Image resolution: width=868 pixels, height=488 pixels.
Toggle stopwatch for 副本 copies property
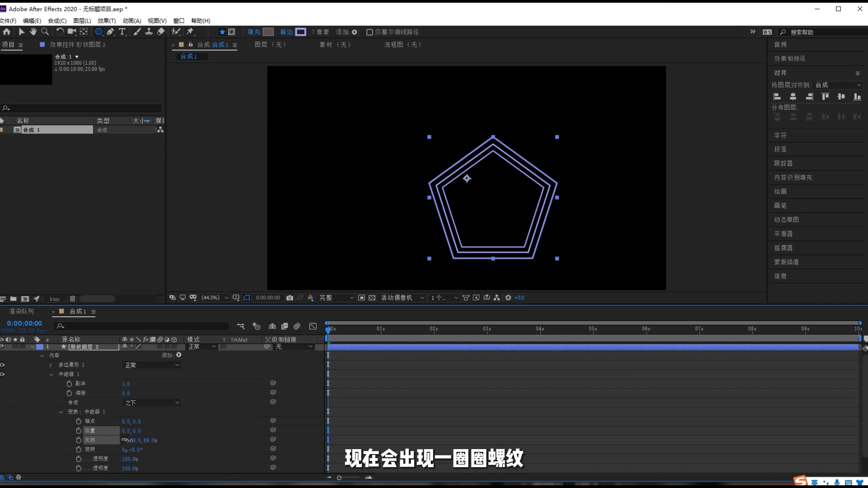tap(69, 384)
